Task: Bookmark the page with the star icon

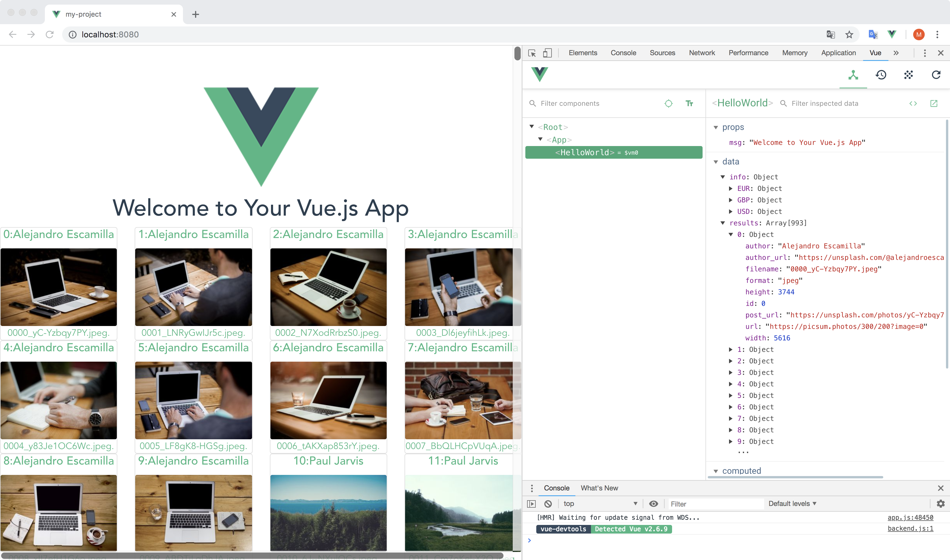Action: click(849, 34)
